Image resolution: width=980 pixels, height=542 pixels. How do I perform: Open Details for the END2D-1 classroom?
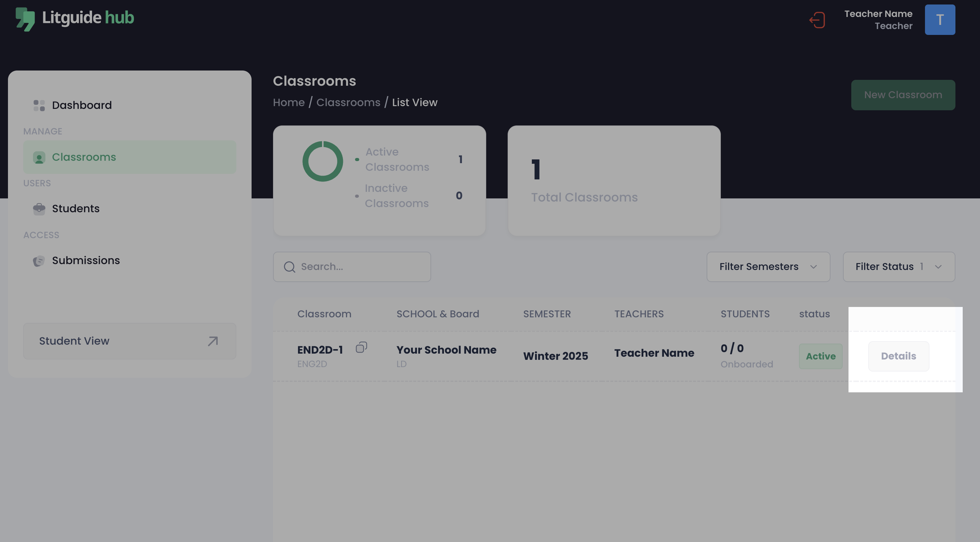tap(898, 356)
